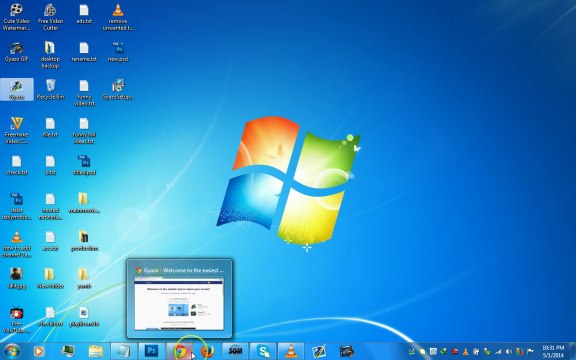Select the ads.txt file on the desktop
The width and height of the screenshot is (576, 360).
point(84,14)
